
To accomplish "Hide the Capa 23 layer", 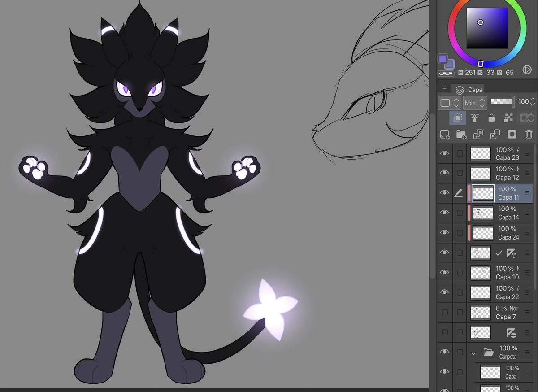I will 444,153.
